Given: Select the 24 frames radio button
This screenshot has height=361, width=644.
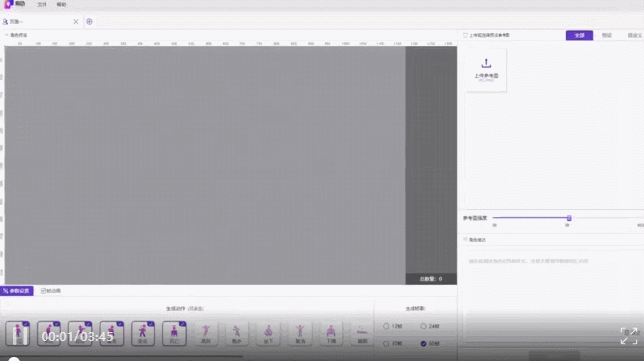Looking at the screenshot, I should 423,326.
